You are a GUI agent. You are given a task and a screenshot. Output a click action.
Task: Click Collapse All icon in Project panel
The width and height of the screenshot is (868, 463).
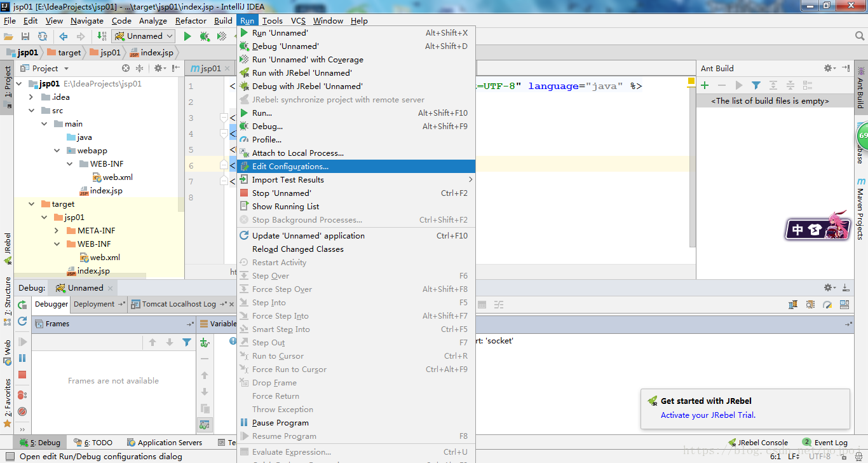point(141,68)
